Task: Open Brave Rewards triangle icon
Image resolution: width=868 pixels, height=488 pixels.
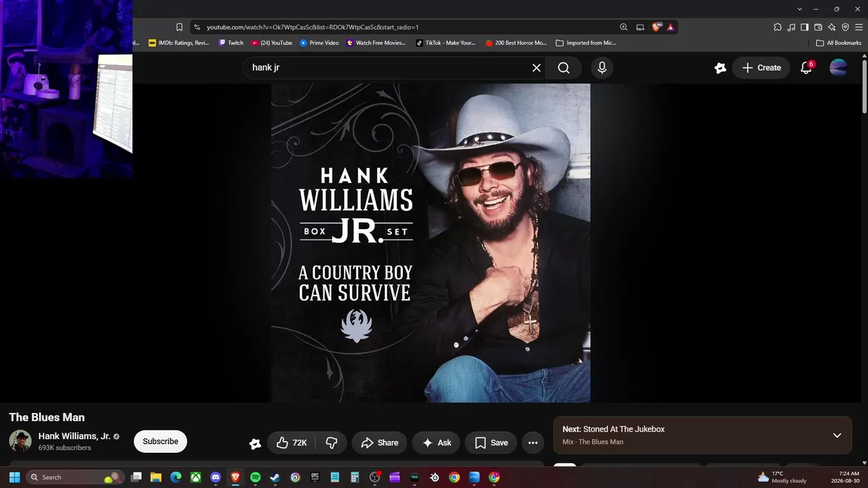Action: [671, 27]
